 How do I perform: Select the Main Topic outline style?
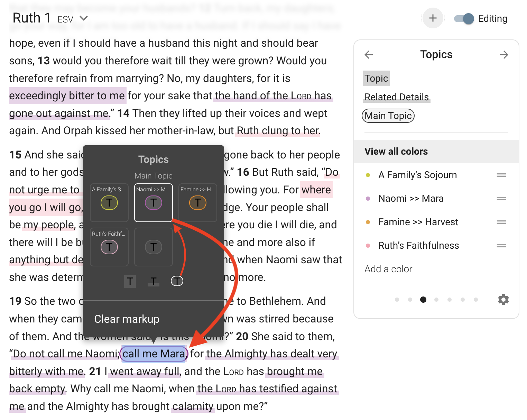tap(388, 116)
